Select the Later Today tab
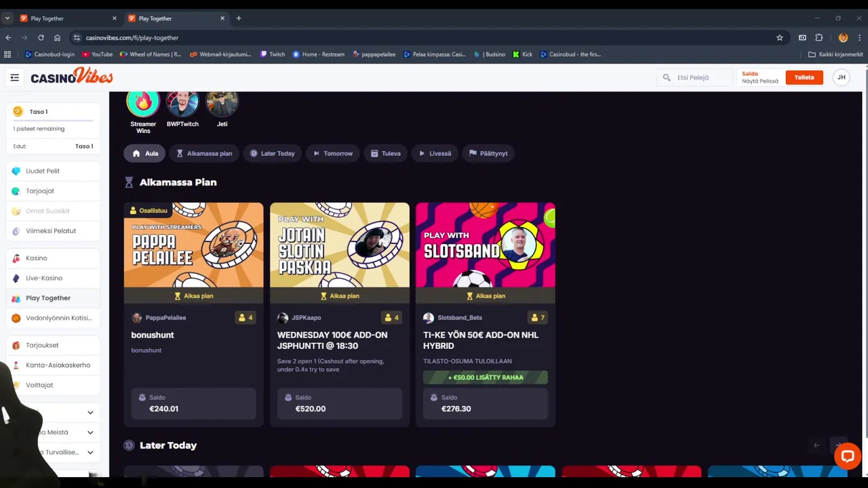This screenshot has width=868, height=488. coord(272,153)
